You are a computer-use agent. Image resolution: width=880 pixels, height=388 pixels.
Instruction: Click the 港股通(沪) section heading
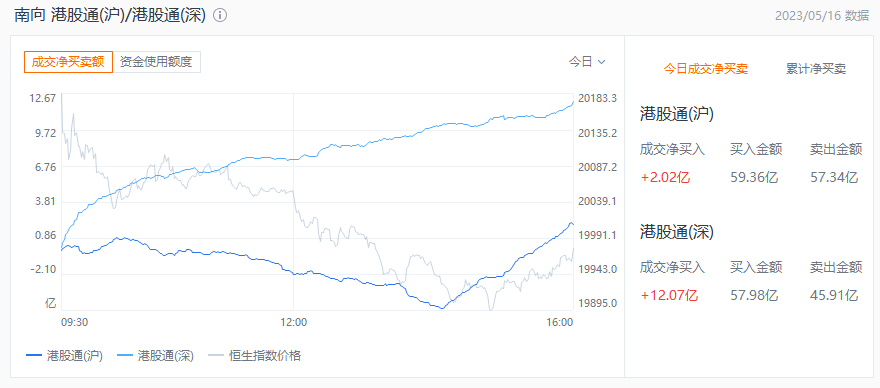point(677,114)
